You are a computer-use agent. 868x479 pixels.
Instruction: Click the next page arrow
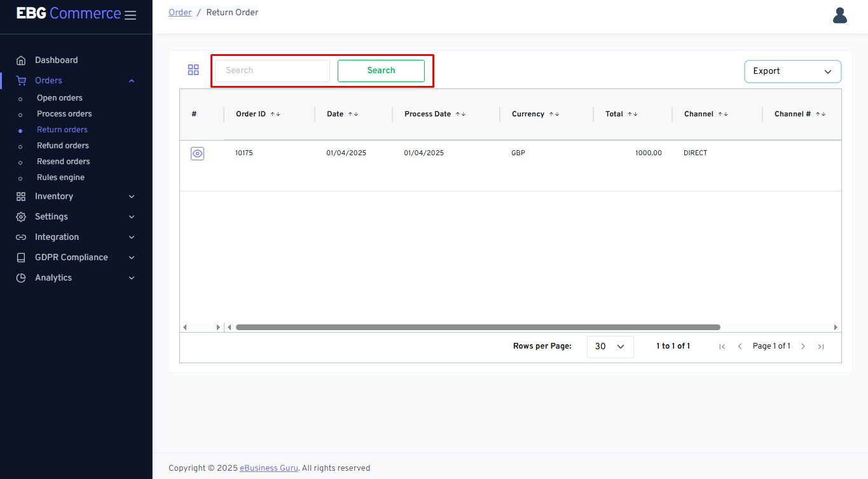click(803, 347)
